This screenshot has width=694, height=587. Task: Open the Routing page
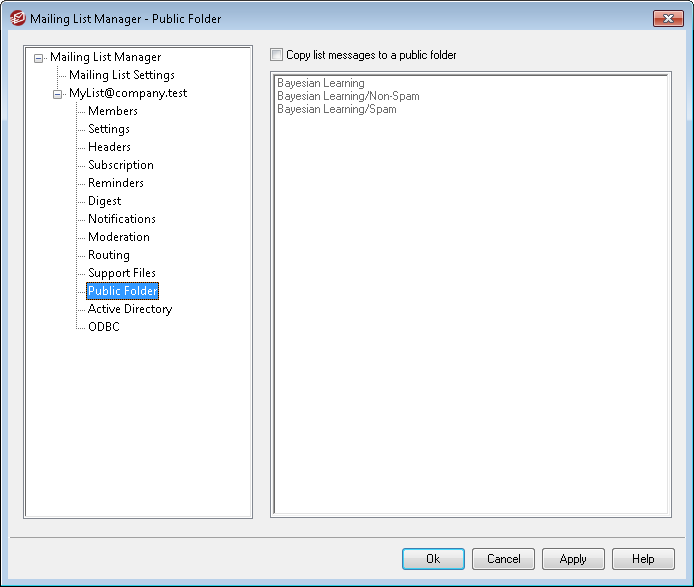(x=108, y=255)
